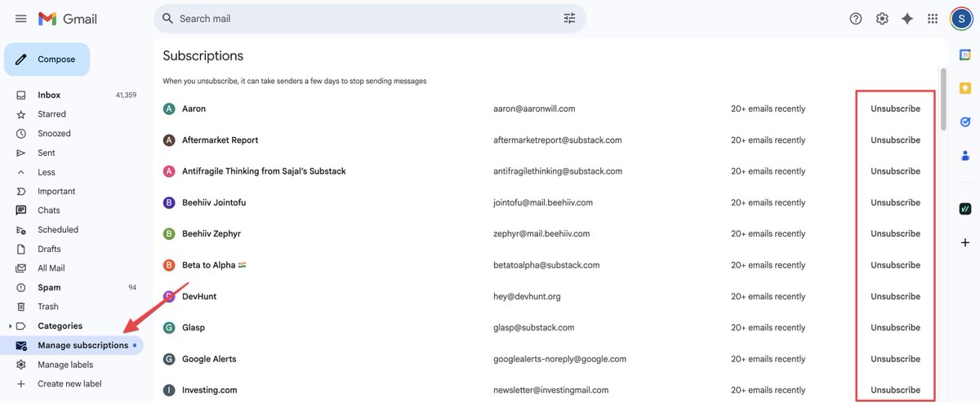Open Google Tasks side panel icon
The image size is (980, 403).
(x=965, y=122)
